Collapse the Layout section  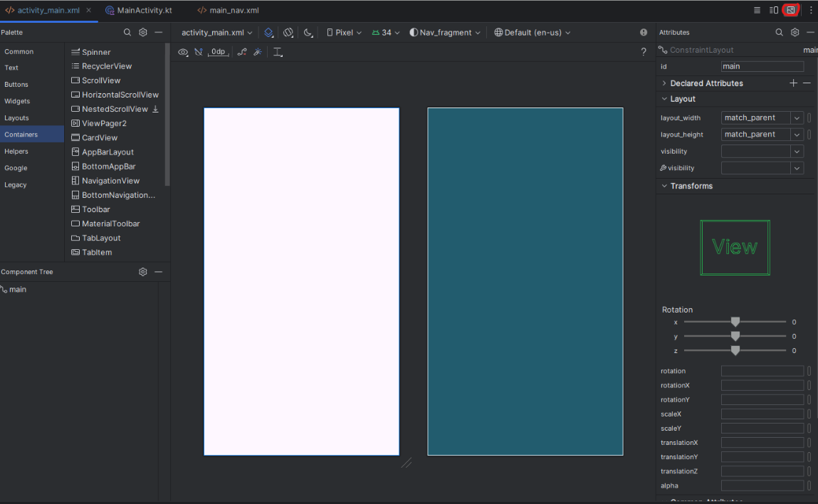coord(664,99)
